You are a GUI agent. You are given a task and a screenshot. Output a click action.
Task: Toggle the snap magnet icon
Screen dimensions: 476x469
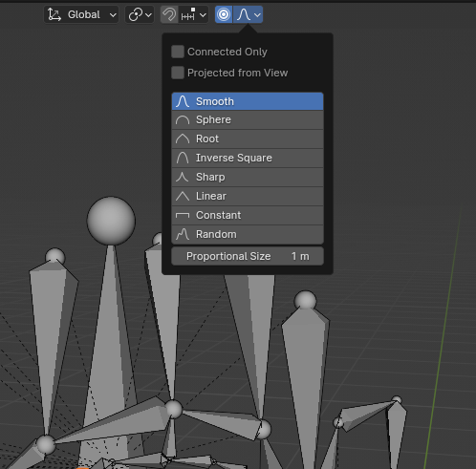pyautogui.click(x=169, y=14)
